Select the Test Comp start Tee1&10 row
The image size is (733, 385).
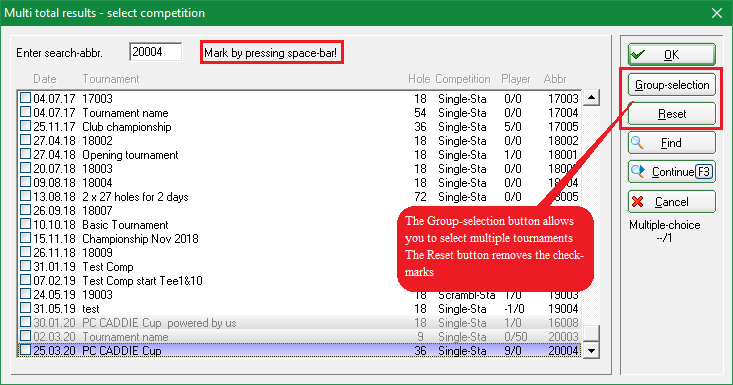click(299, 281)
